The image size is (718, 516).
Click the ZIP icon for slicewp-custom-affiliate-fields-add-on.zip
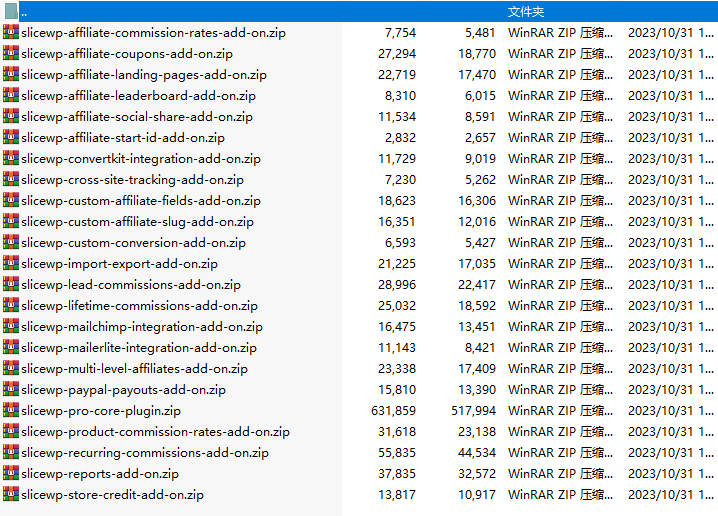click(11, 200)
